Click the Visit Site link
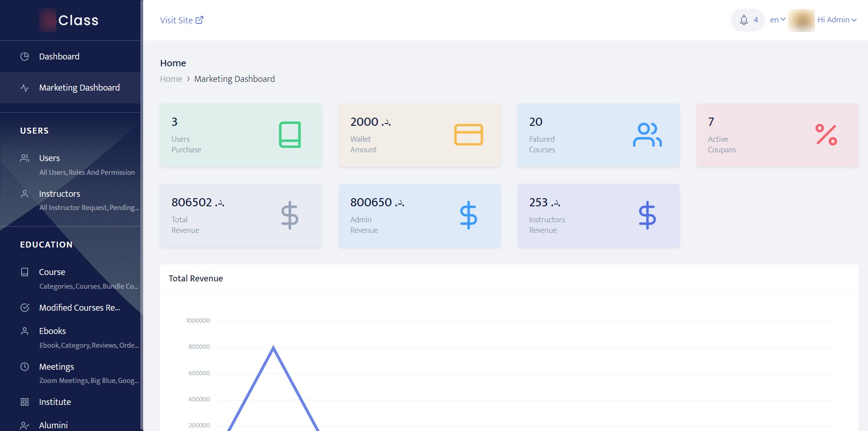 click(182, 20)
